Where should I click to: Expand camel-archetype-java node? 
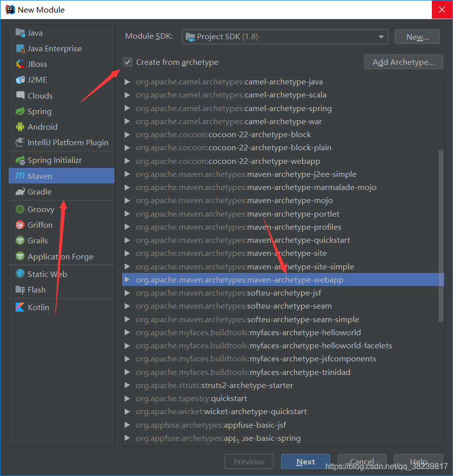coord(128,81)
